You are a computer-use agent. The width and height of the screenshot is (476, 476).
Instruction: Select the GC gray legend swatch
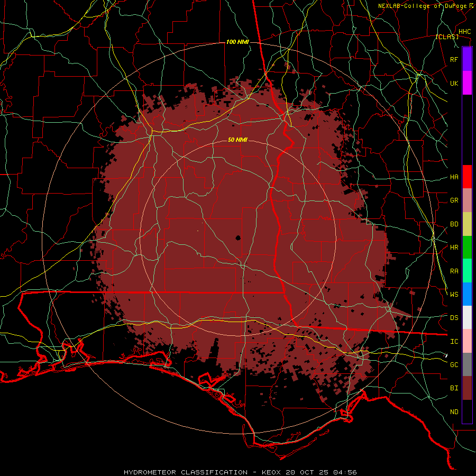coord(467,364)
